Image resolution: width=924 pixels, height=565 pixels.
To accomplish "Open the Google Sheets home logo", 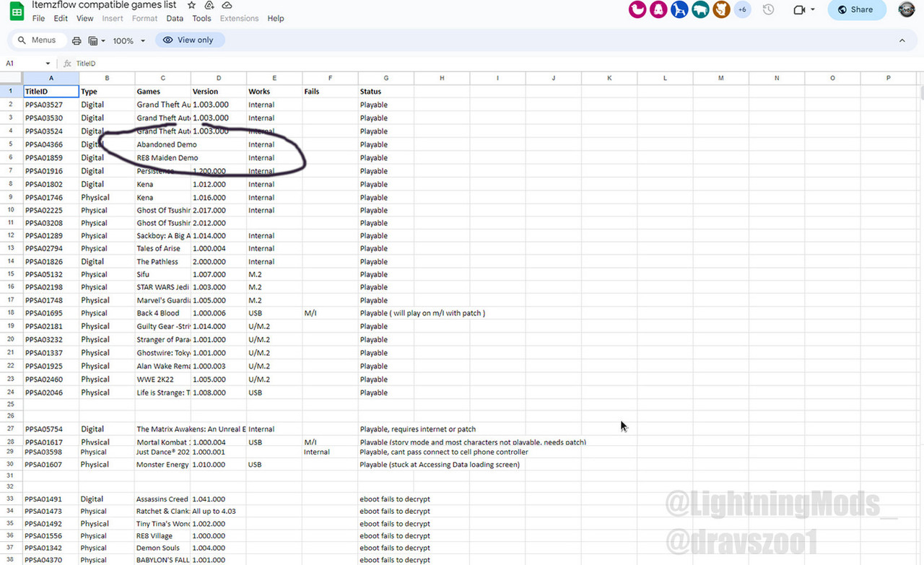I will 17,10.
